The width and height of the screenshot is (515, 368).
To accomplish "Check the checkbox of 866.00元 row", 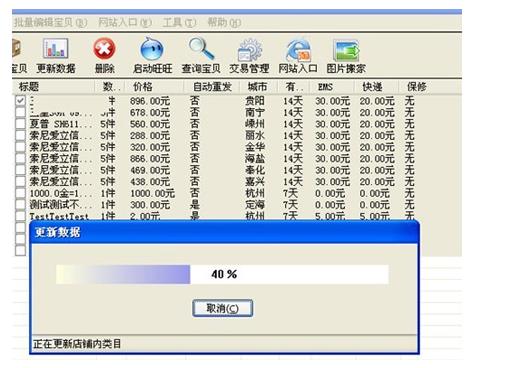I will pos(20,158).
